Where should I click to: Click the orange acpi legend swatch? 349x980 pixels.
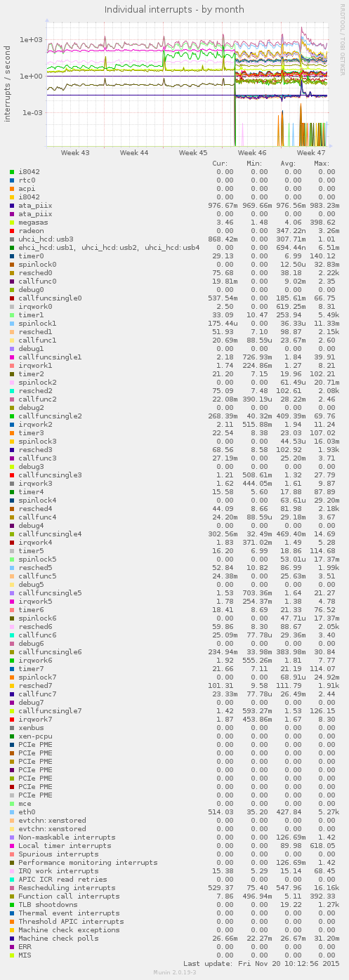[12, 189]
